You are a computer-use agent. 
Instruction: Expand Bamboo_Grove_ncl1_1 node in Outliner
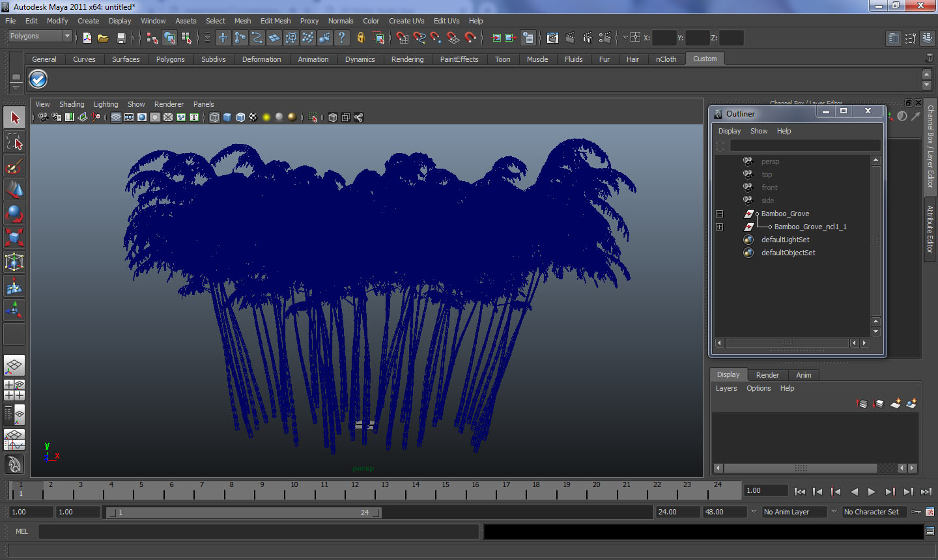[x=720, y=227]
